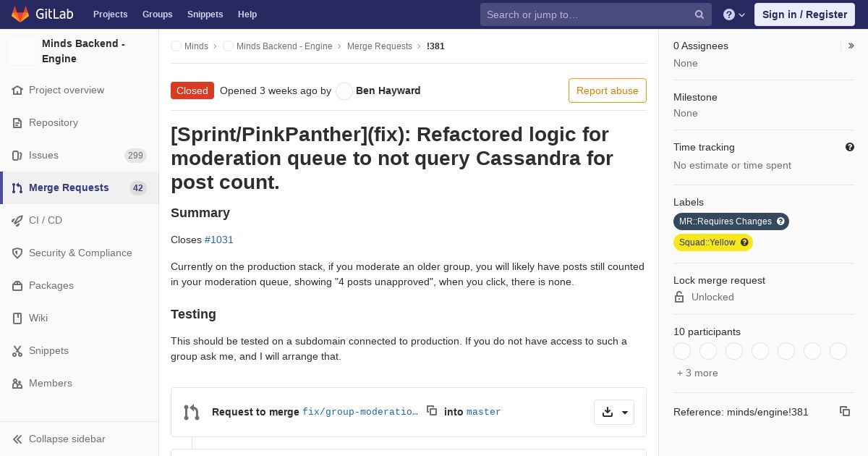Click the MR::Requires Changes label
Image resolution: width=868 pixels, height=456 pixels.
click(x=726, y=221)
